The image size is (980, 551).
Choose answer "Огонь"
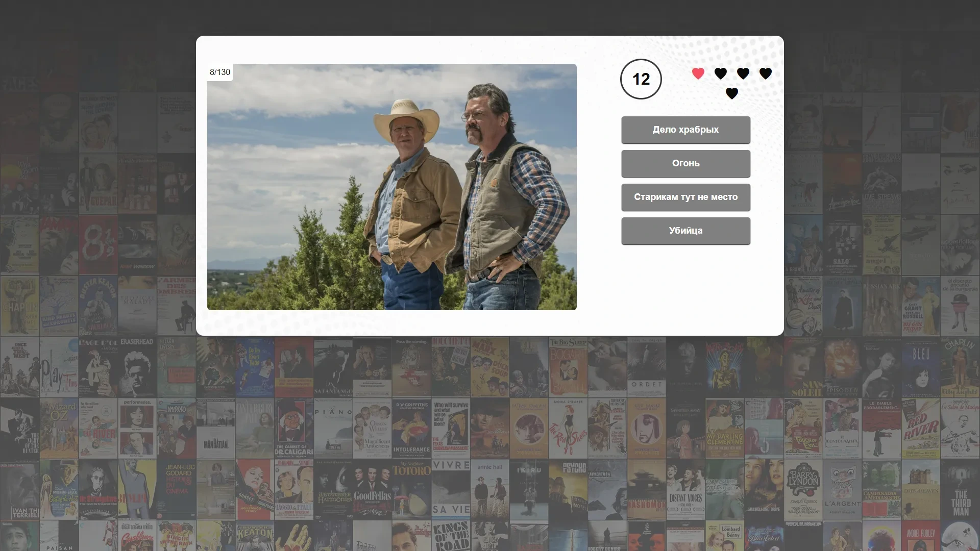click(685, 163)
